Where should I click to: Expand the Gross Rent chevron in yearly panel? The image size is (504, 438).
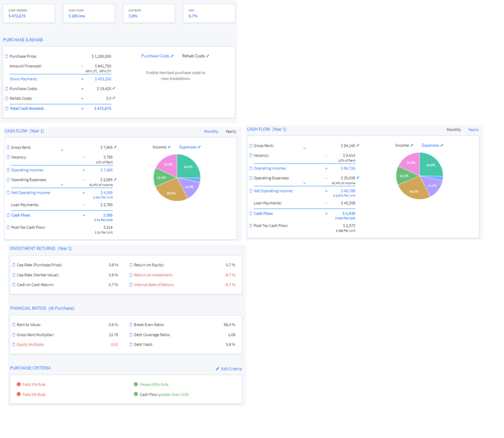pos(304,149)
